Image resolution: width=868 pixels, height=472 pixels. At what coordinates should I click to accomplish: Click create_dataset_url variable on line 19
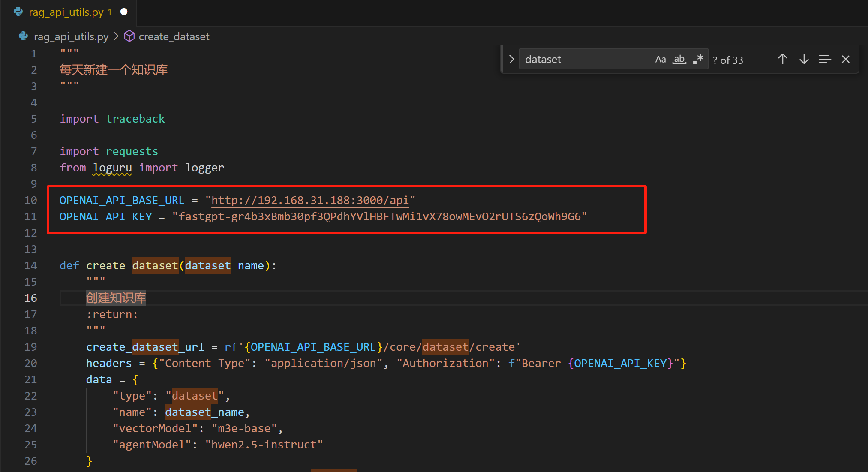point(145,347)
